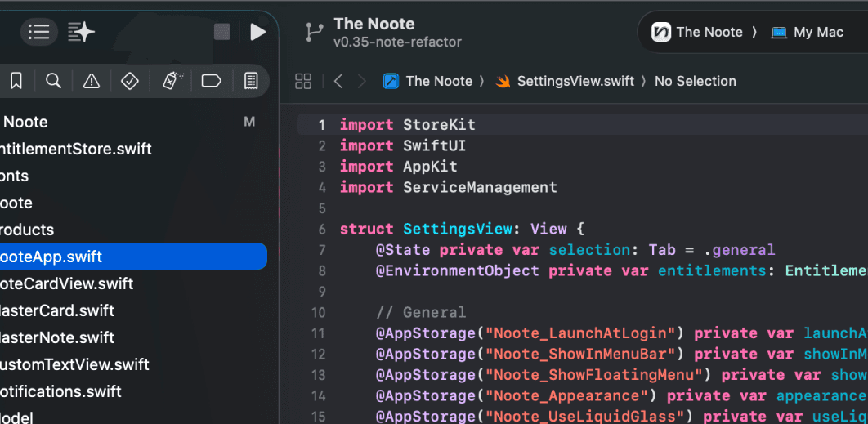Click branch name v0.35-note-refactor

(x=397, y=42)
